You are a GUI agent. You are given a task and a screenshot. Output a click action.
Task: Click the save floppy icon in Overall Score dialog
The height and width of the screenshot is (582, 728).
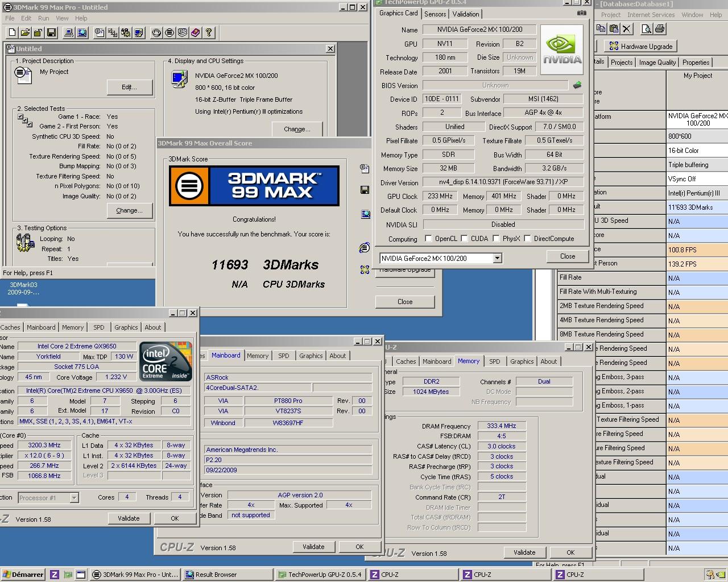365,190
